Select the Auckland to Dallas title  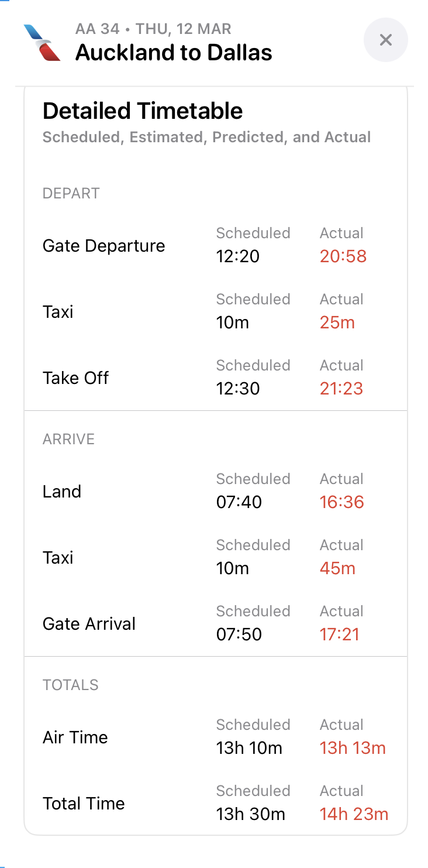pyautogui.click(x=174, y=53)
